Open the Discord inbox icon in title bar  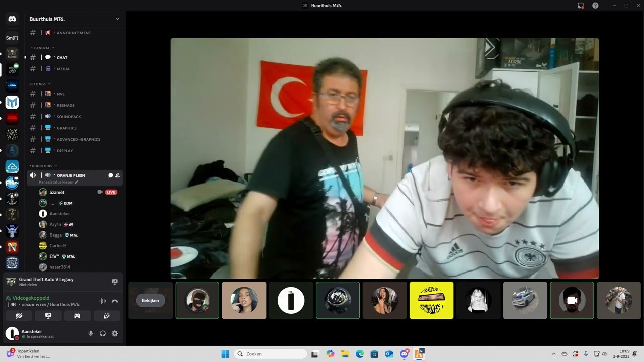581,6
